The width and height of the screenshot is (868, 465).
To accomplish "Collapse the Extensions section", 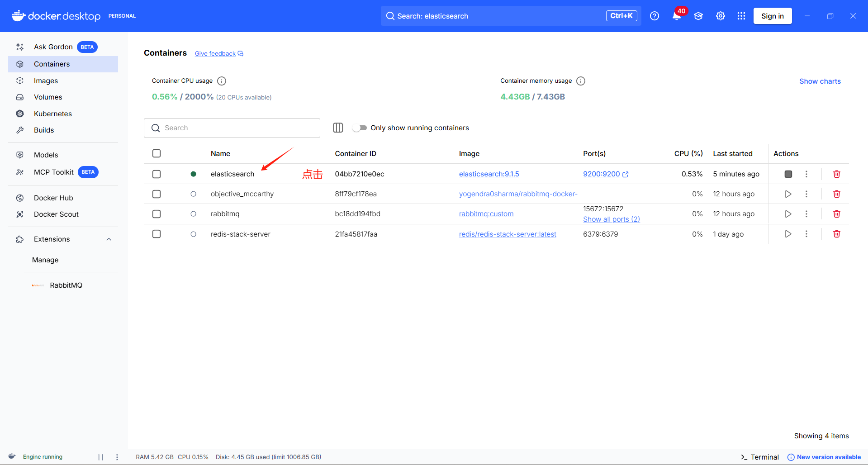I will (109, 239).
